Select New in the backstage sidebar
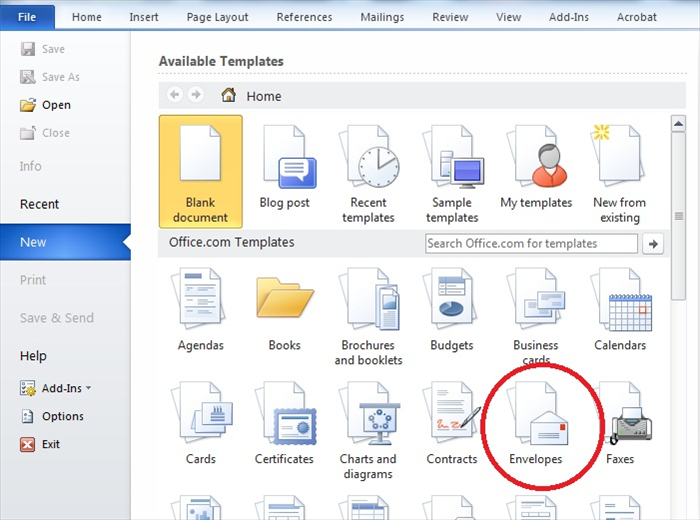The image size is (700, 520). coord(65,242)
